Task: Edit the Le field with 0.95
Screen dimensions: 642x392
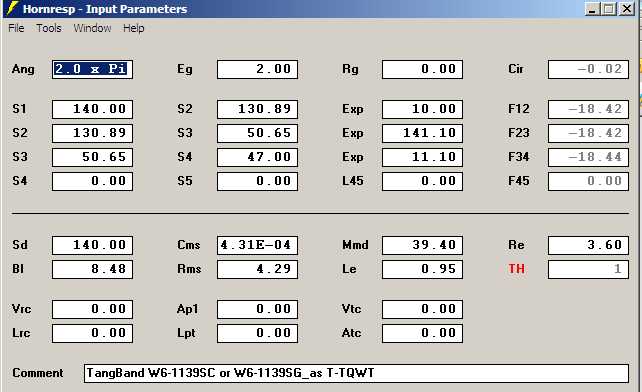Action: pyautogui.click(x=422, y=270)
